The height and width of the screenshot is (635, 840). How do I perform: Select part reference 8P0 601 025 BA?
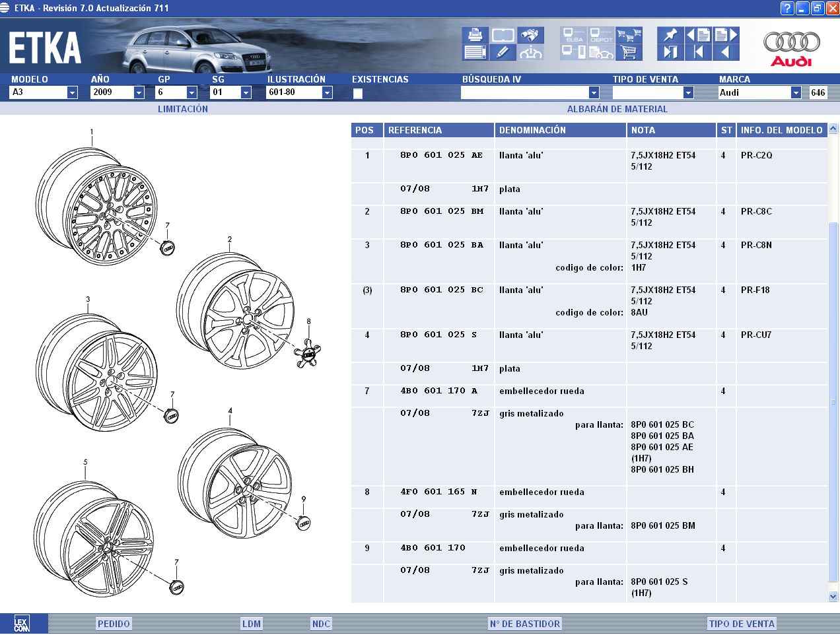[442, 246]
